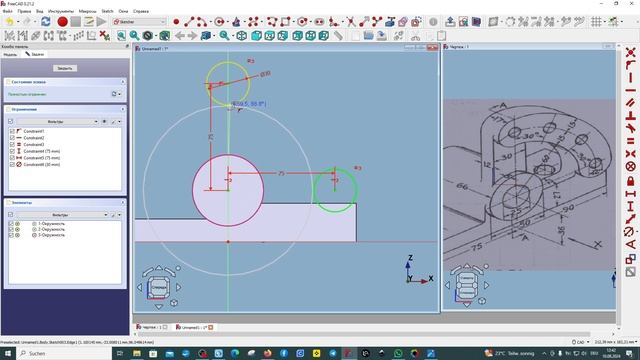Select the Create slot tool

[x=320, y=22]
